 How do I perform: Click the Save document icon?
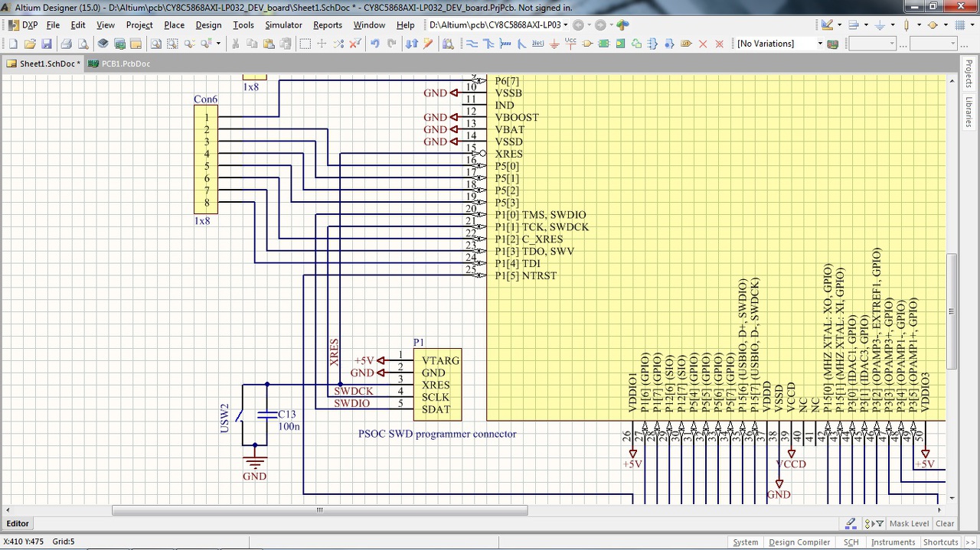[x=47, y=44]
